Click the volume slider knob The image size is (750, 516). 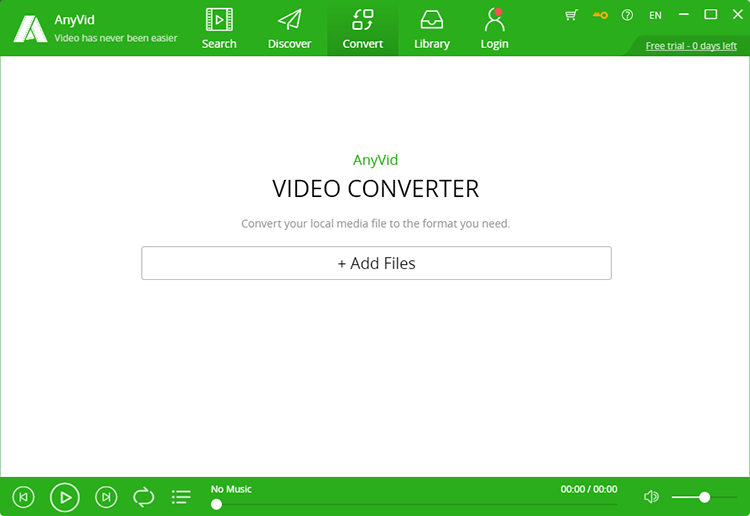[704, 497]
